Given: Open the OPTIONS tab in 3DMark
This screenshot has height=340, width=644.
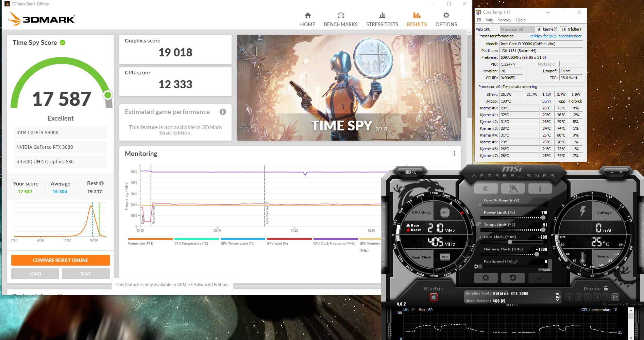Looking at the screenshot, I should 446,20.
